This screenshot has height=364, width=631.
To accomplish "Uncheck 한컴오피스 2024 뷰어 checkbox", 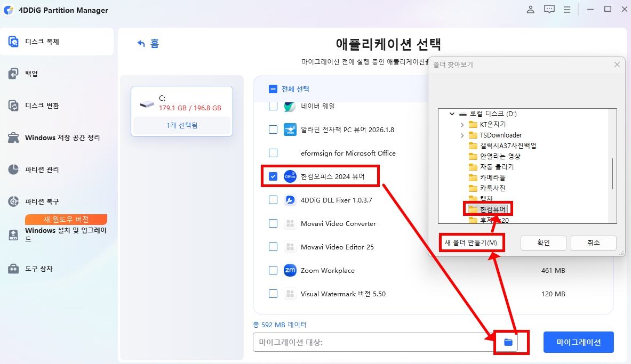I will [x=273, y=176].
